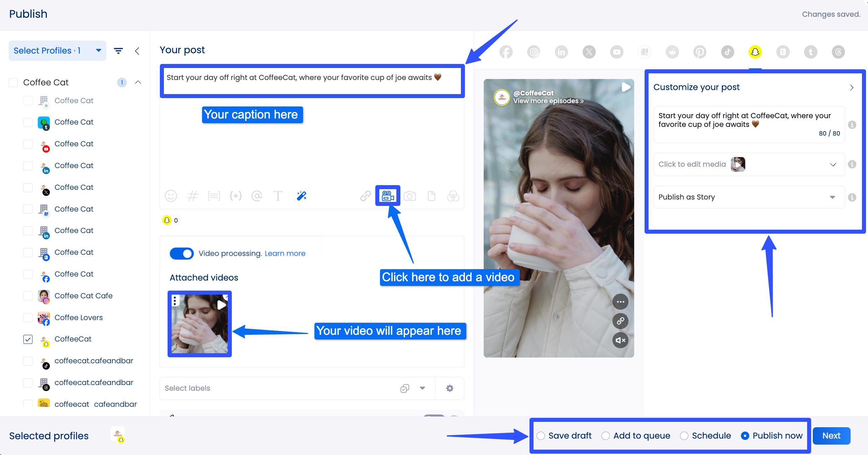Add a photo using the camera icon
Image resolution: width=868 pixels, height=455 pixels.
410,196
